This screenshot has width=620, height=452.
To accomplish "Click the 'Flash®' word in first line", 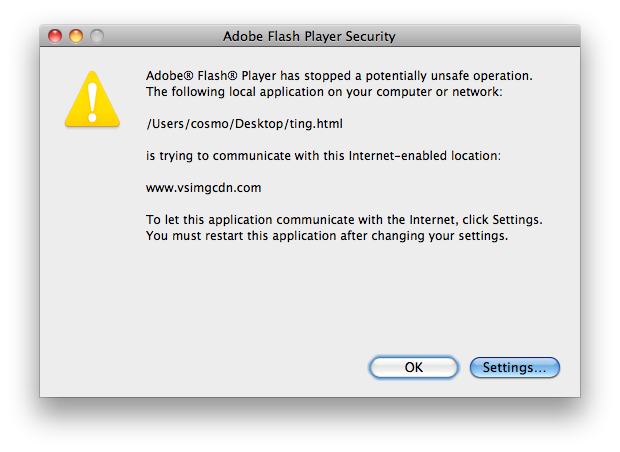I will click(217, 76).
